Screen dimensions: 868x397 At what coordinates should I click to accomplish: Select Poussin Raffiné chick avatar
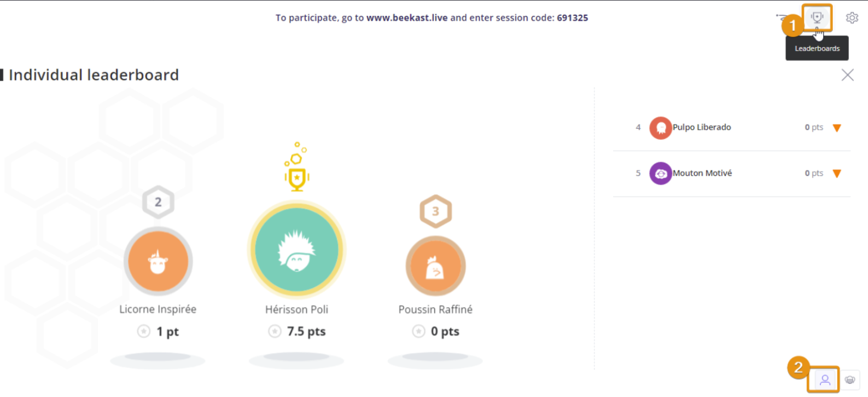(435, 266)
